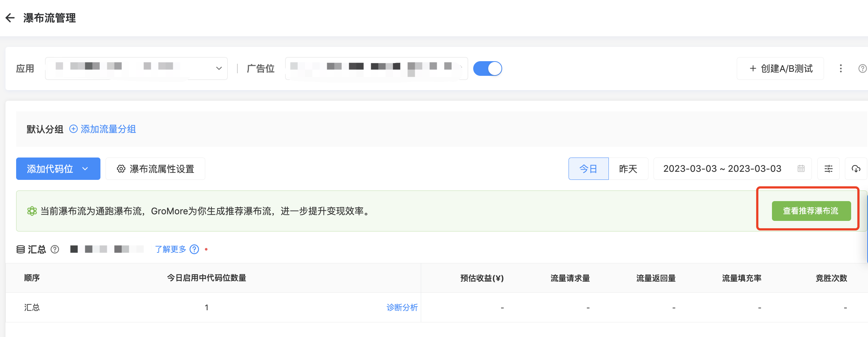Open the column filter settings icon
The height and width of the screenshot is (337, 868).
(828, 168)
